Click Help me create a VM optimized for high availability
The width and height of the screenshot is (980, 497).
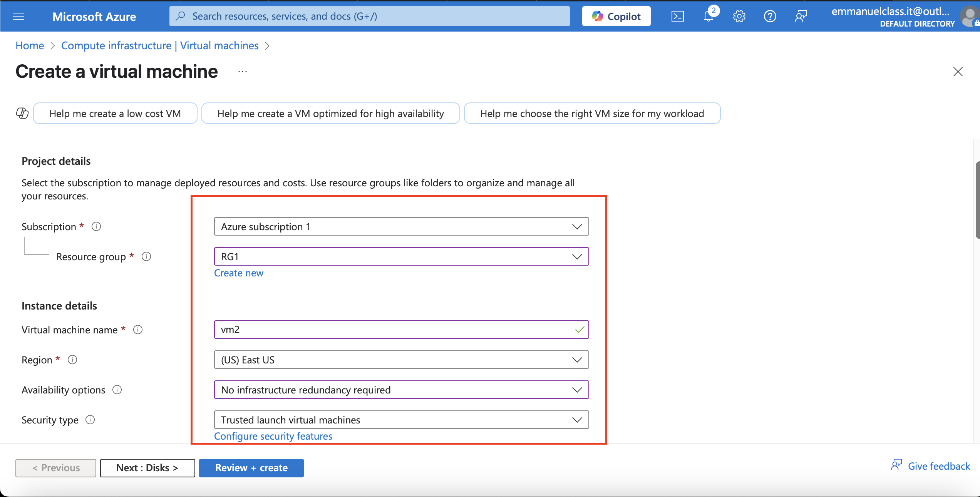[x=330, y=113]
